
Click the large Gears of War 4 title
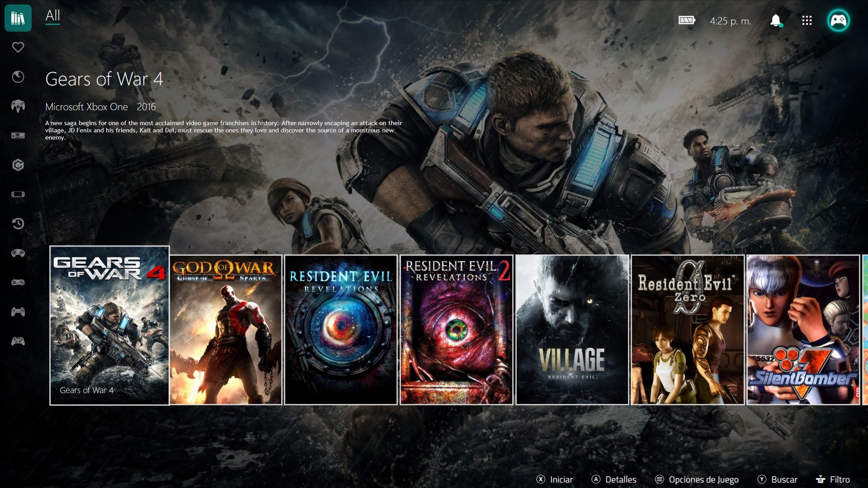click(104, 79)
